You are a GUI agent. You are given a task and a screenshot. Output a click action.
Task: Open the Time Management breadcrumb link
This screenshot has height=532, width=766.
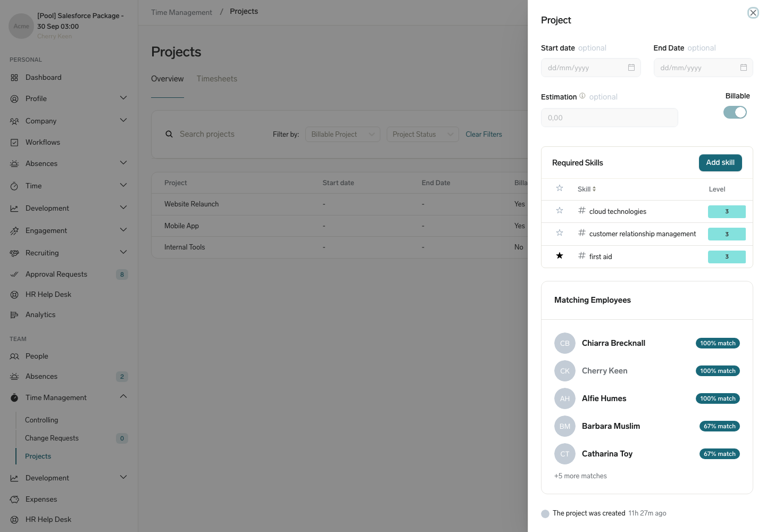pos(181,12)
